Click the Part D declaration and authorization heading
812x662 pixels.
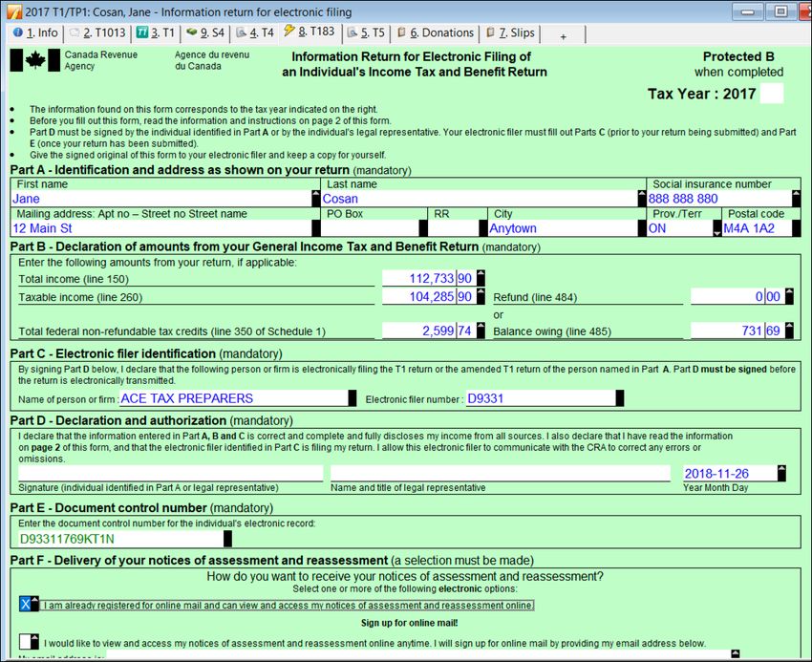tap(151, 420)
